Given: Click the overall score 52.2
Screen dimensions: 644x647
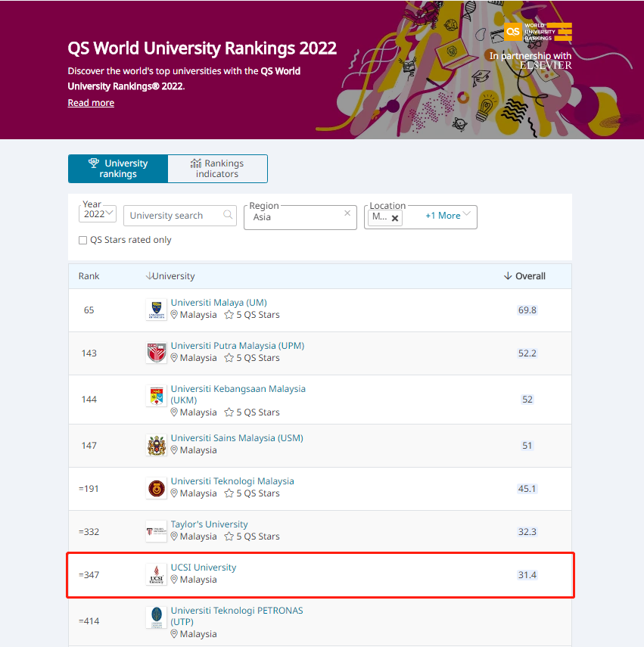Looking at the screenshot, I should click(527, 353).
